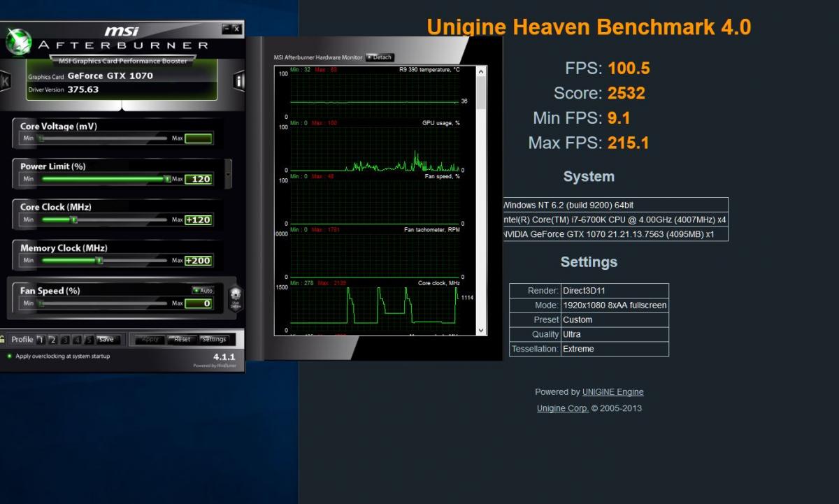Click the Apply button
The width and height of the screenshot is (839, 504).
click(150, 340)
